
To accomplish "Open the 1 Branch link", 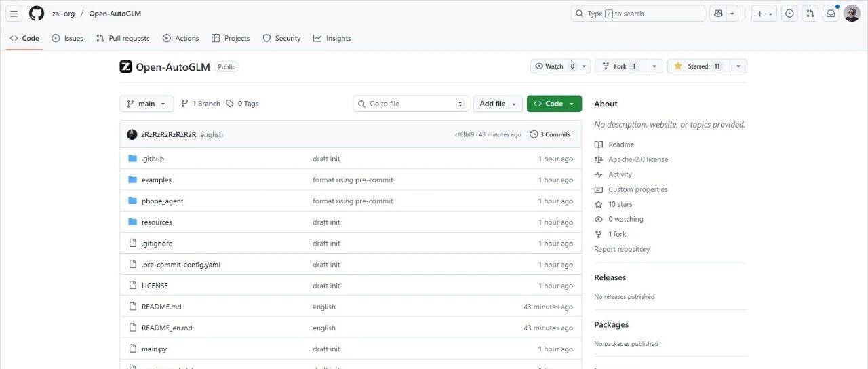I will click(201, 104).
